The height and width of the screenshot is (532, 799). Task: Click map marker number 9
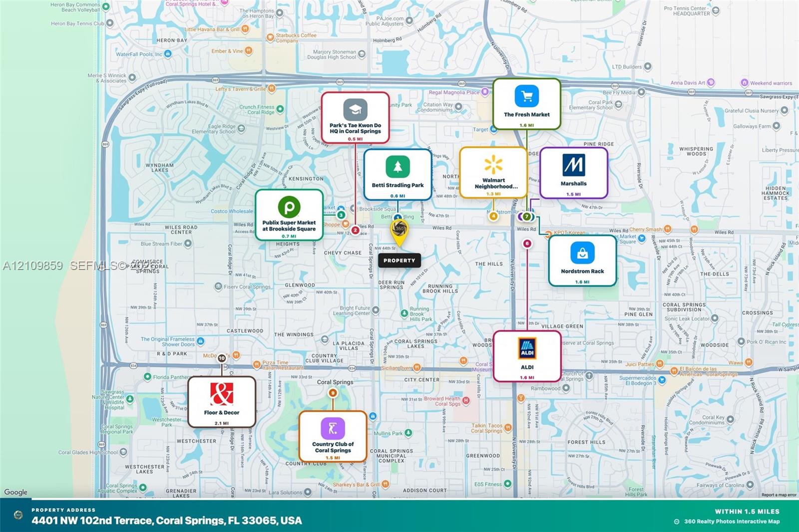pos(333,393)
